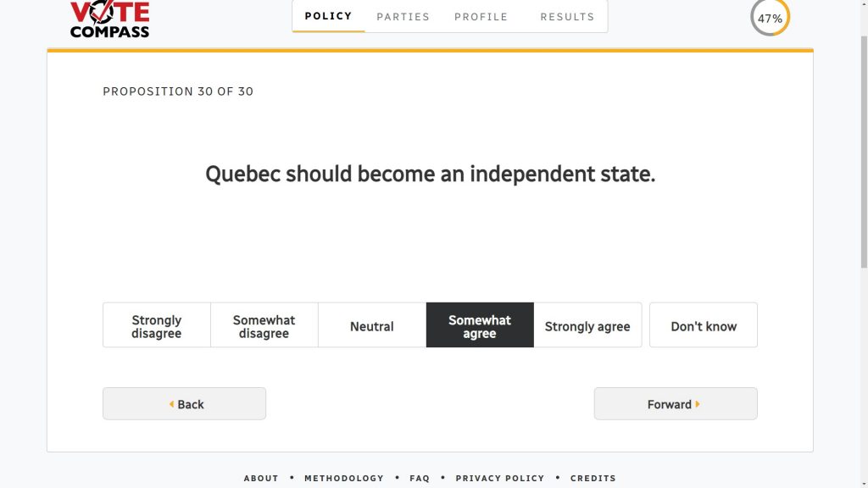Open the About link in footer
The width and height of the screenshot is (868, 488).
coord(261,478)
